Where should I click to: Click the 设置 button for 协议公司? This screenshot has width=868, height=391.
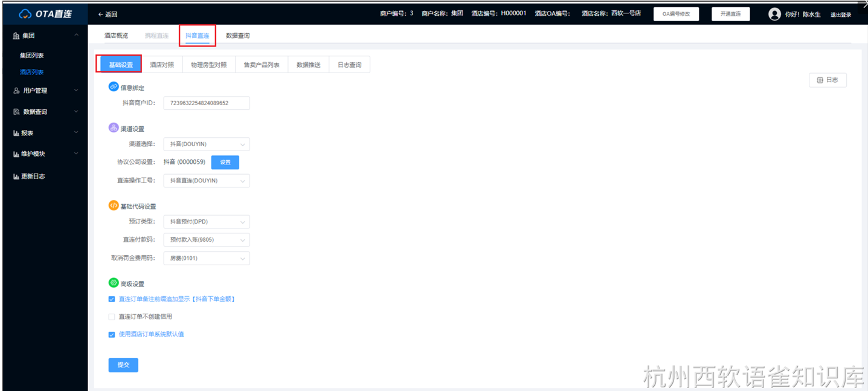(x=225, y=163)
